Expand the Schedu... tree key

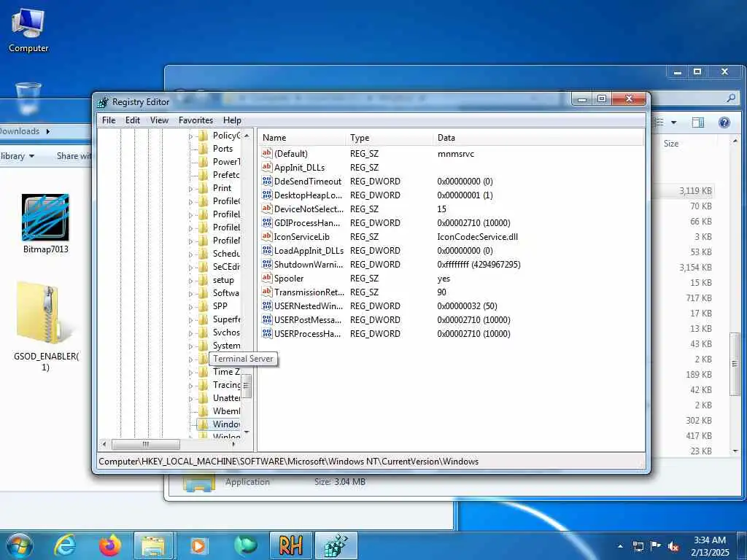[x=190, y=254]
